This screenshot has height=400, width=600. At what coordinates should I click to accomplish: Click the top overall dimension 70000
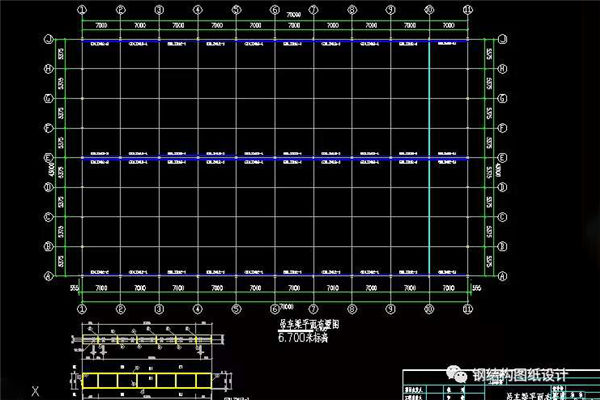(x=290, y=15)
